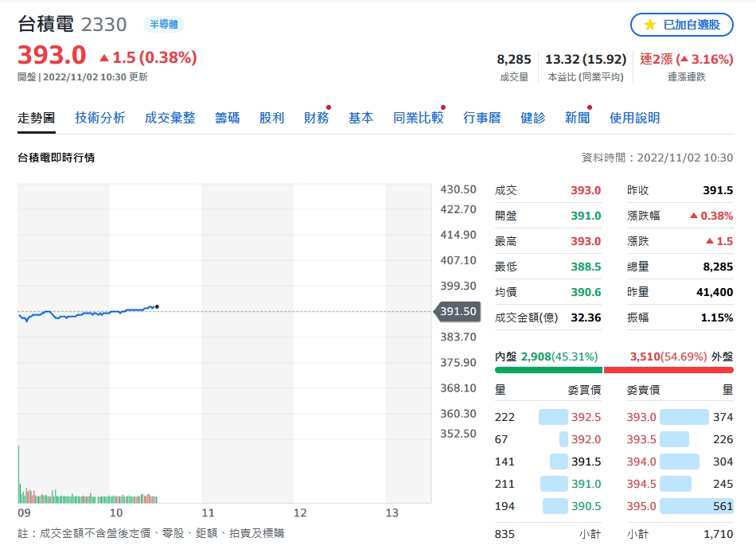The width and height of the screenshot is (756, 557).
Task: Click the bid volume 222
Action: point(505,417)
